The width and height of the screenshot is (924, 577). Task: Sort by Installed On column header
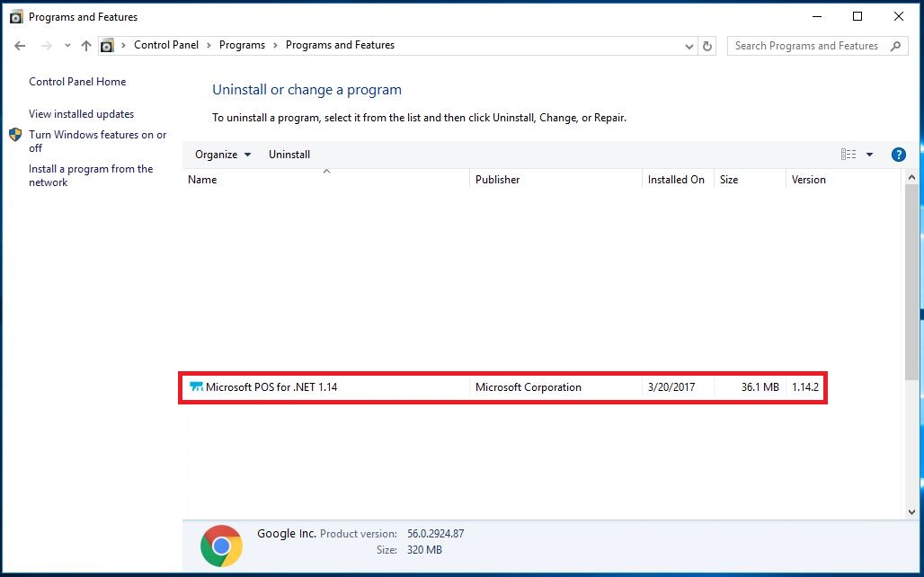676,180
